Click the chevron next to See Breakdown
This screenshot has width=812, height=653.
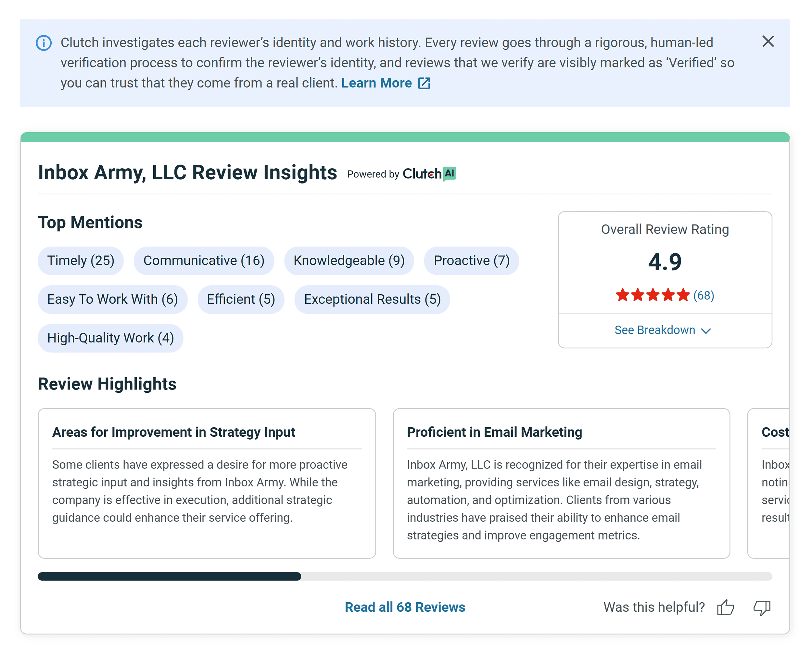point(706,331)
